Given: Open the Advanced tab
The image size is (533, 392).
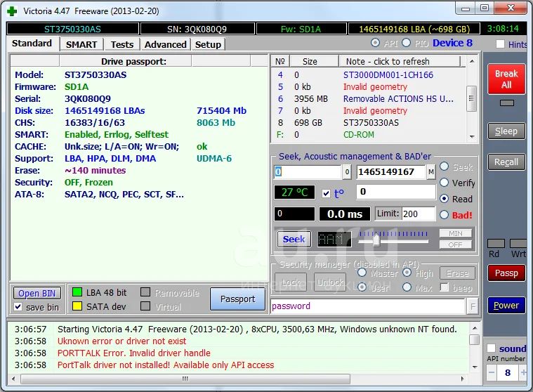Looking at the screenshot, I should [x=166, y=44].
